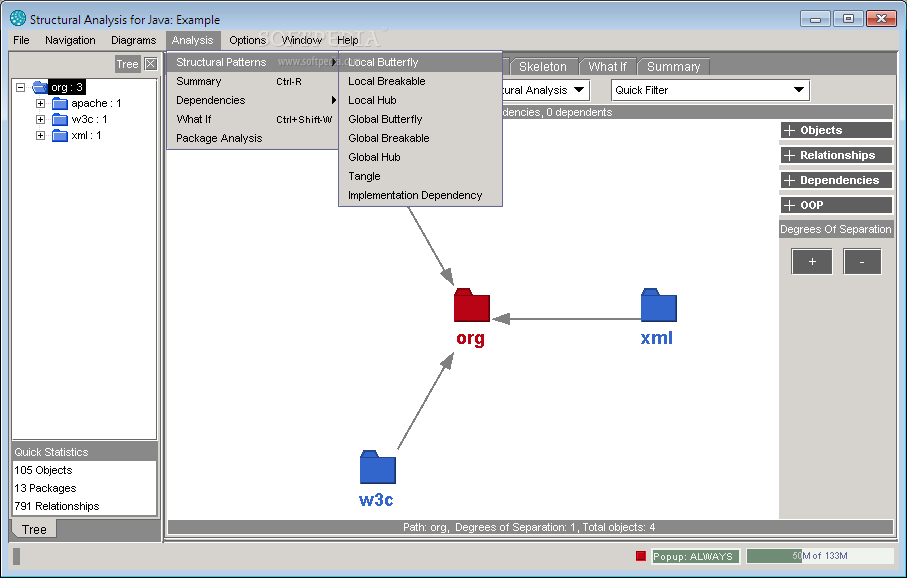The image size is (907, 578).
Task: Open the File menu
Action: [x=21, y=40]
